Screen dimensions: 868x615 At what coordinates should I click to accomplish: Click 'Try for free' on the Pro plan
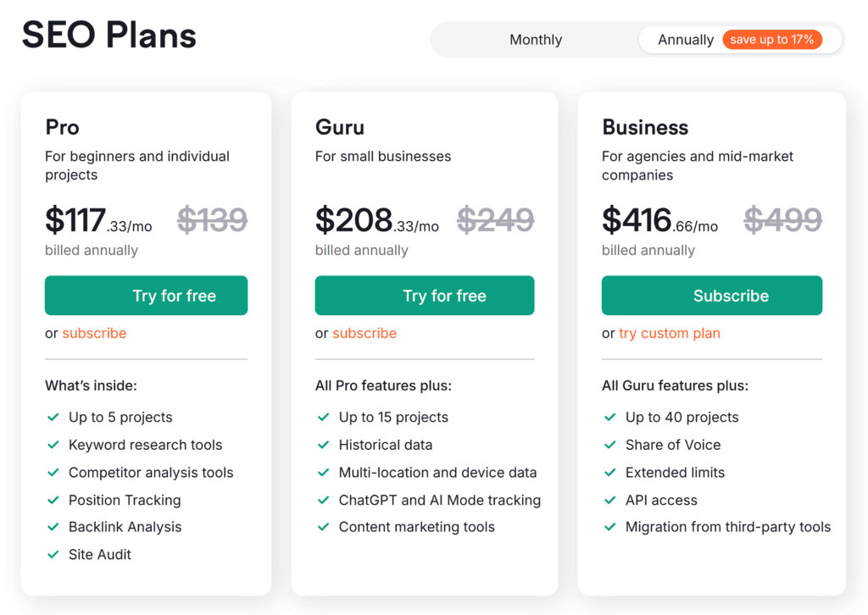[x=146, y=295]
